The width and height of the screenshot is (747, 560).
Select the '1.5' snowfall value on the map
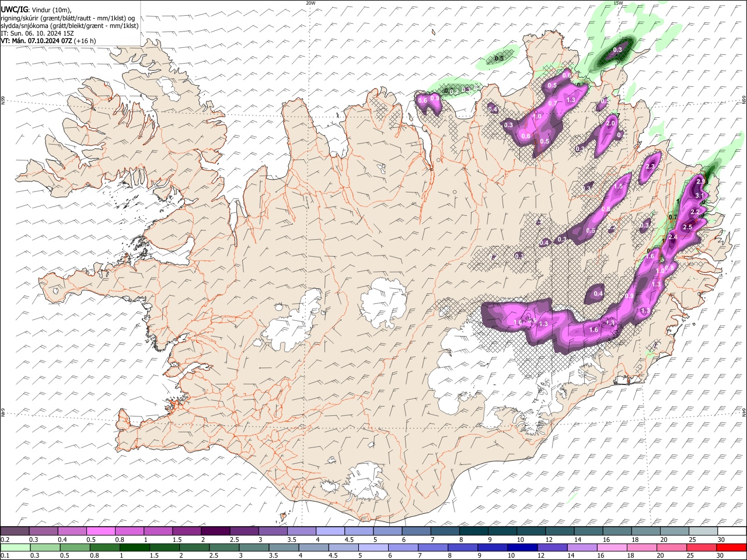[x=619, y=186]
